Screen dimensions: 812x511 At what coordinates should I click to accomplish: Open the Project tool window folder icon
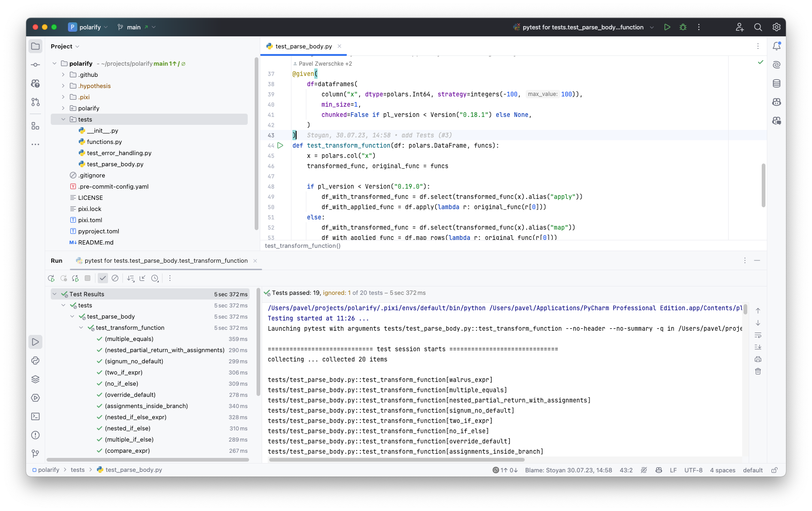[35, 46]
